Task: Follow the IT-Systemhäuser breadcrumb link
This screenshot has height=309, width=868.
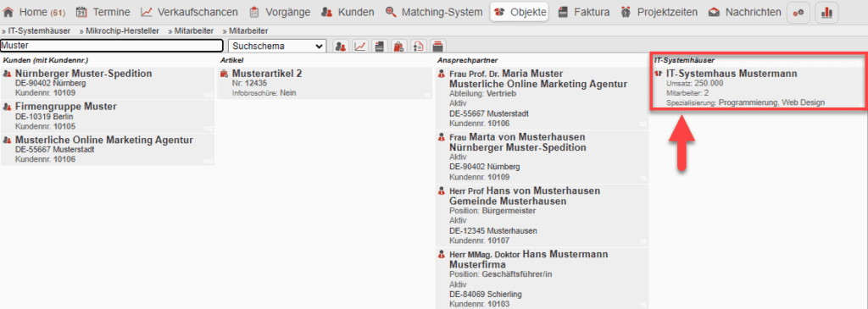Action: [37, 31]
